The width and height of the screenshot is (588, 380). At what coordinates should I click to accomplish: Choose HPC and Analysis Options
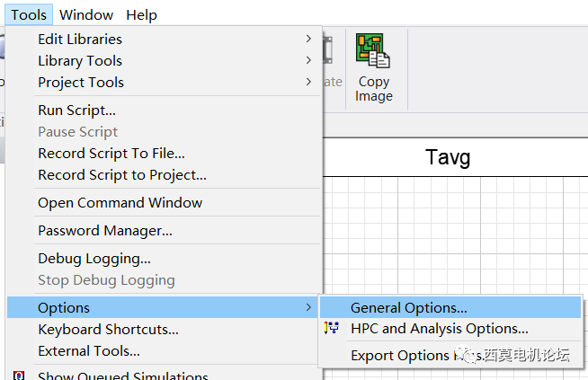point(439,329)
